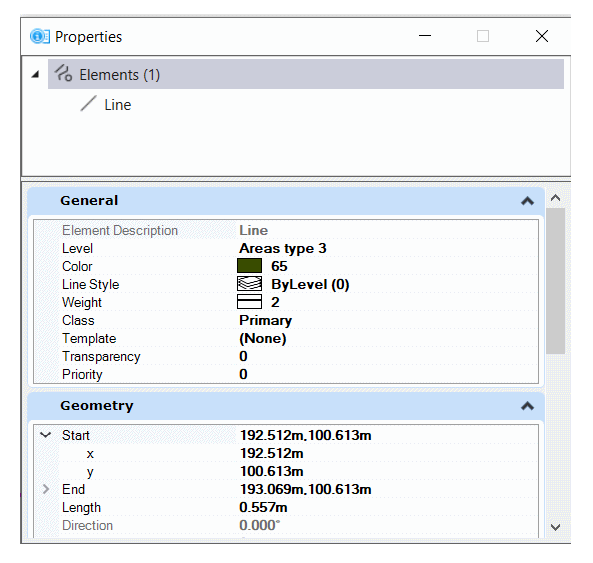Collapse the Elements (1) tree node

click(x=36, y=74)
